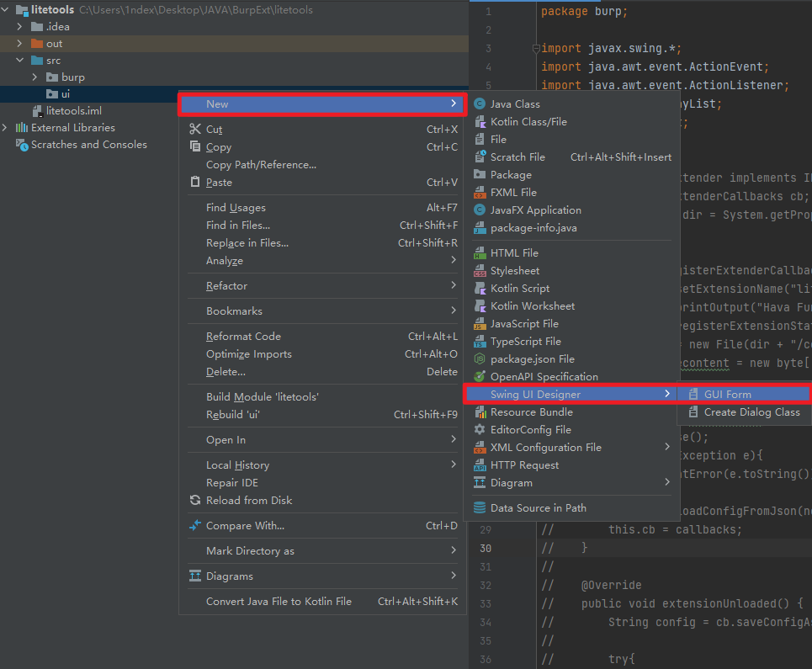This screenshot has height=669, width=812.
Task: Select Bookmarks menu entry
Action: (322, 311)
